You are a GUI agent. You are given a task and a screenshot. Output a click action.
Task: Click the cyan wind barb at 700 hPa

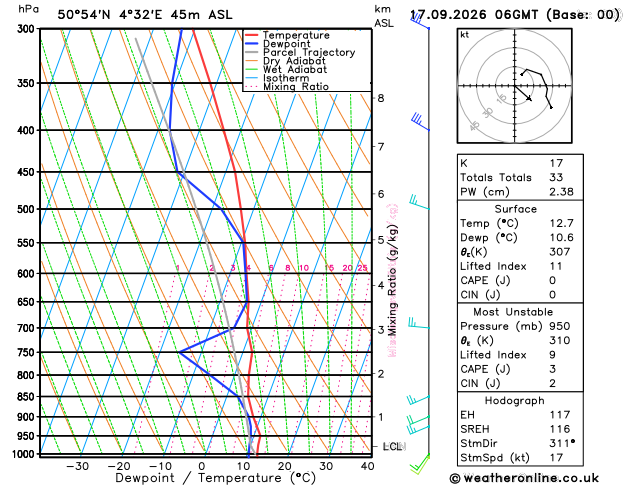coord(419,323)
